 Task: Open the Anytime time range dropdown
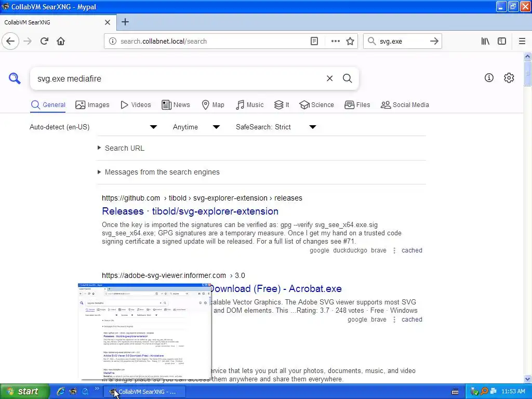point(196,127)
